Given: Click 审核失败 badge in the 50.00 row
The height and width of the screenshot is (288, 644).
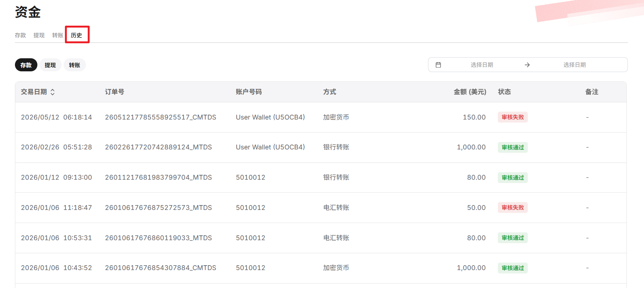Looking at the screenshot, I should tap(513, 208).
